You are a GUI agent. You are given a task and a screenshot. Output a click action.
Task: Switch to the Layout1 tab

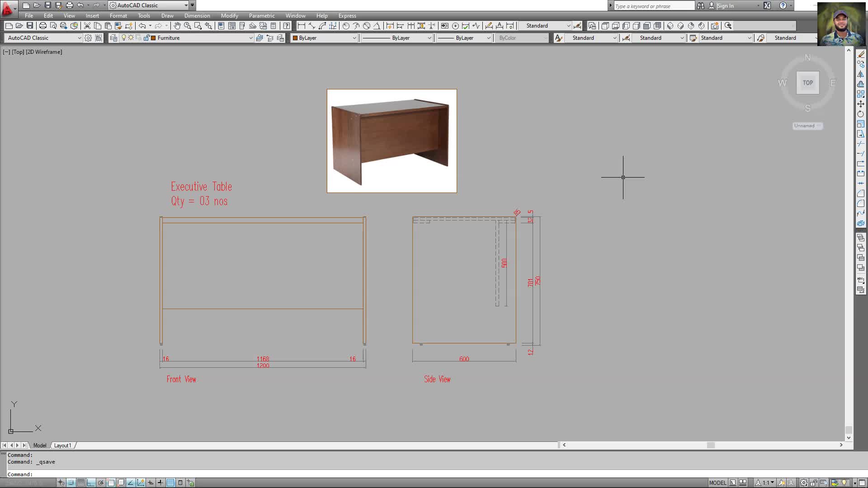pyautogui.click(x=62, y=446)
